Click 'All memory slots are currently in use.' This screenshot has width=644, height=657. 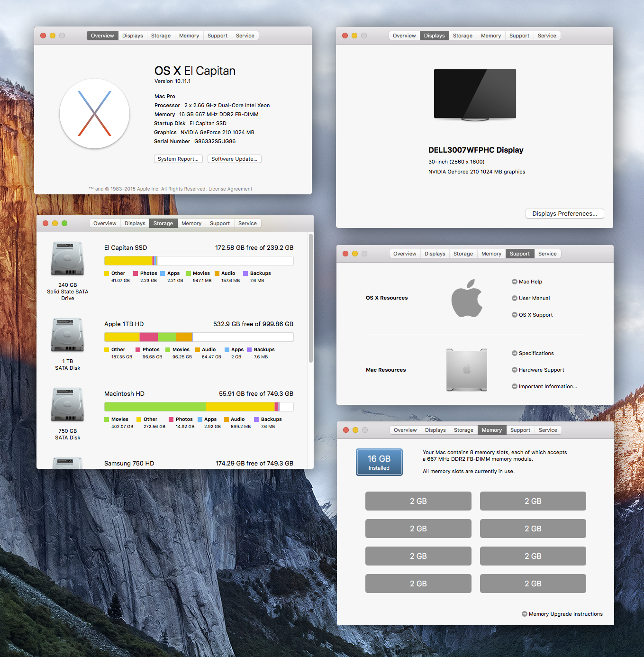pos(469,471)
